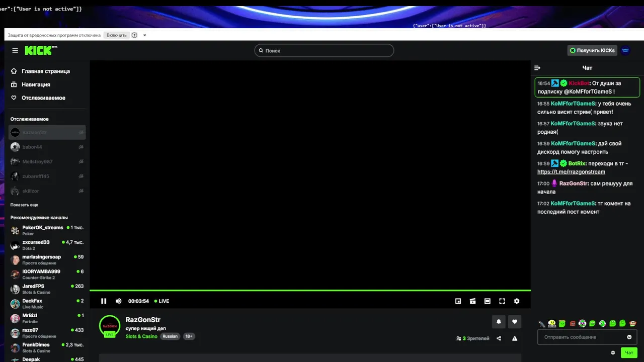Click the Получить KICKs button

(592, 50)
